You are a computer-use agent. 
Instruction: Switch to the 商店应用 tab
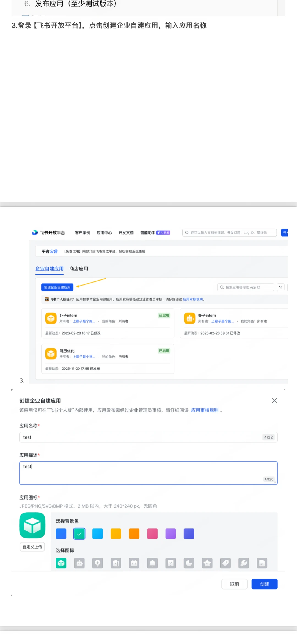click(x=79, y=269)
